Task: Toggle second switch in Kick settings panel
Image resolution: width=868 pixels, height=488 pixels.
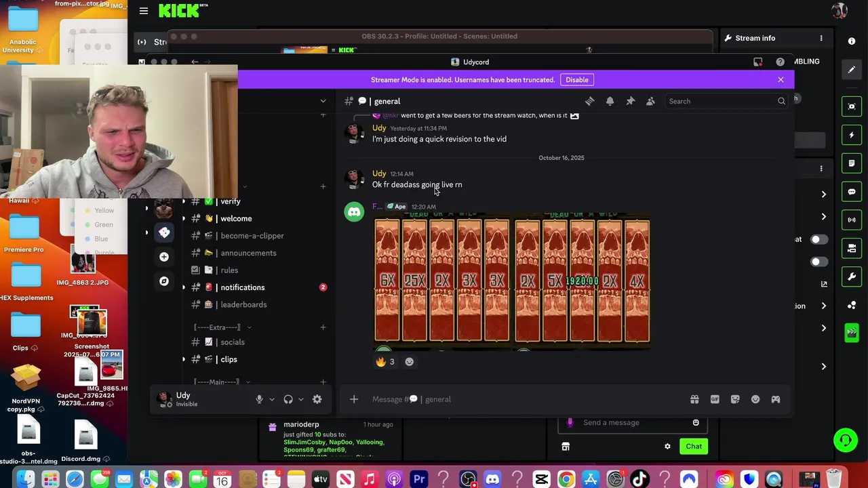Action: click(820, 262)
